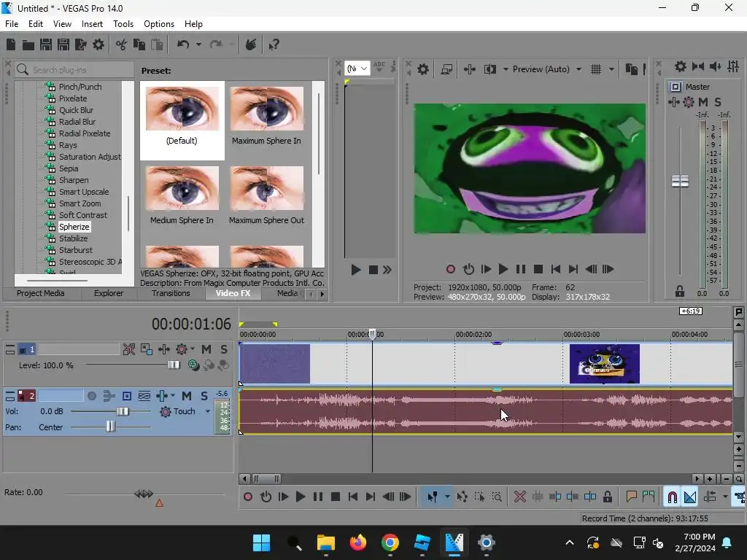Screen dimensions: 747x560
Task: Save the project with the Save icon
Action: pyautogui.click(x=46, y=44)
